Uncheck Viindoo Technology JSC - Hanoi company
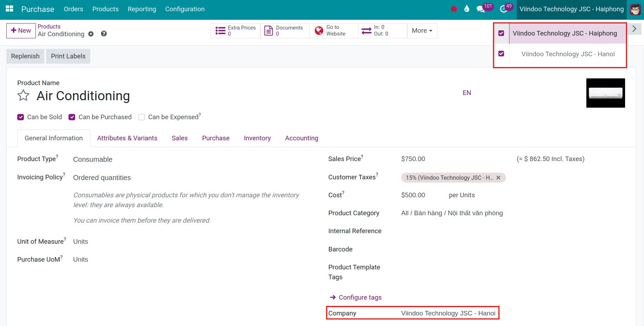The height and width of the screenshot is (326, 644). [501, 54]
